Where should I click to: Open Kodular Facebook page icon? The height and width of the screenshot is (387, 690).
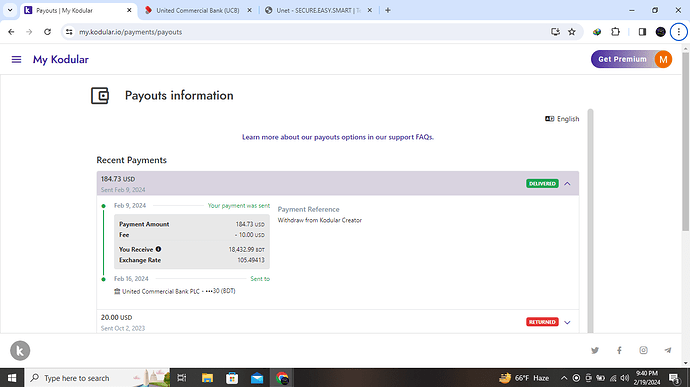(619, 350)
